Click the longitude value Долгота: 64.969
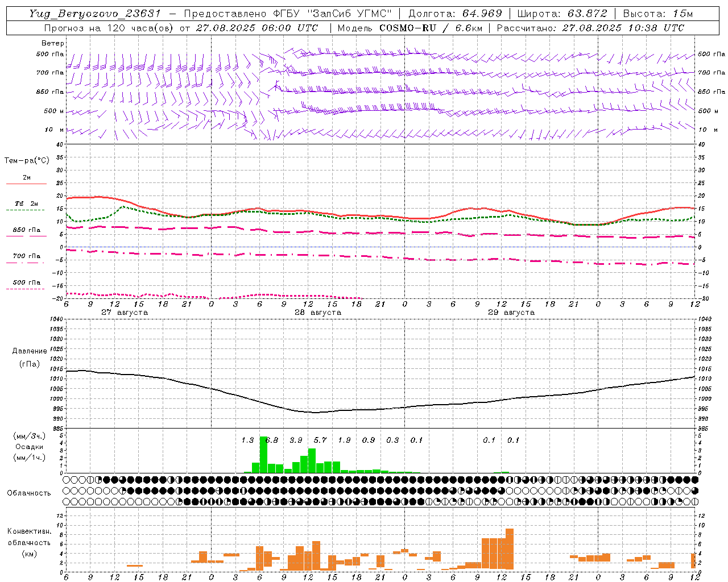Image resolution: width=728 pixels, height=582 pixels. point(455,14)
